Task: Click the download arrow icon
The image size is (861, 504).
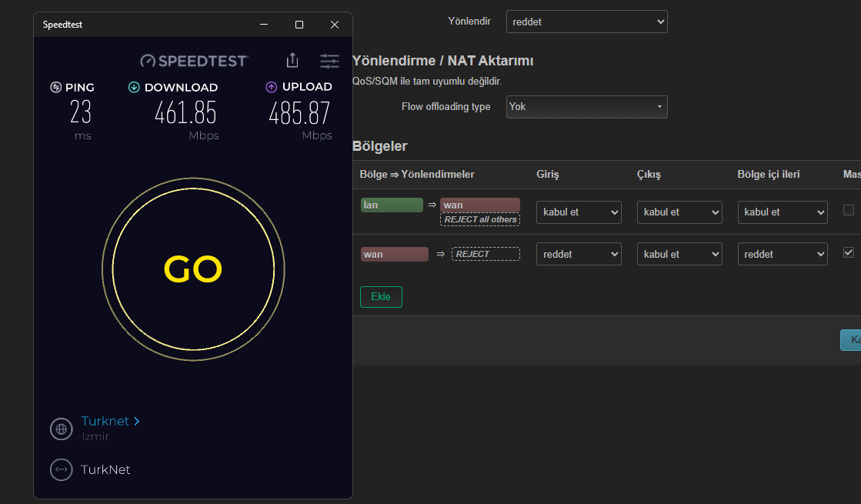Action: (134, 87)
